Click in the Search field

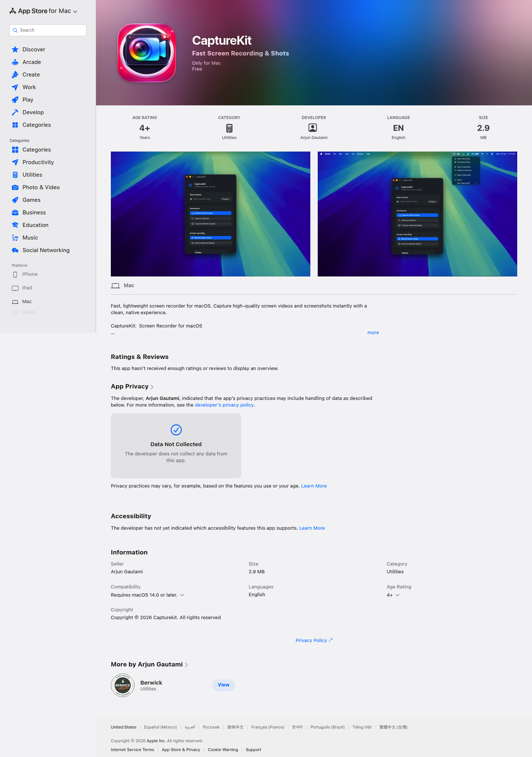coord(48,30)
